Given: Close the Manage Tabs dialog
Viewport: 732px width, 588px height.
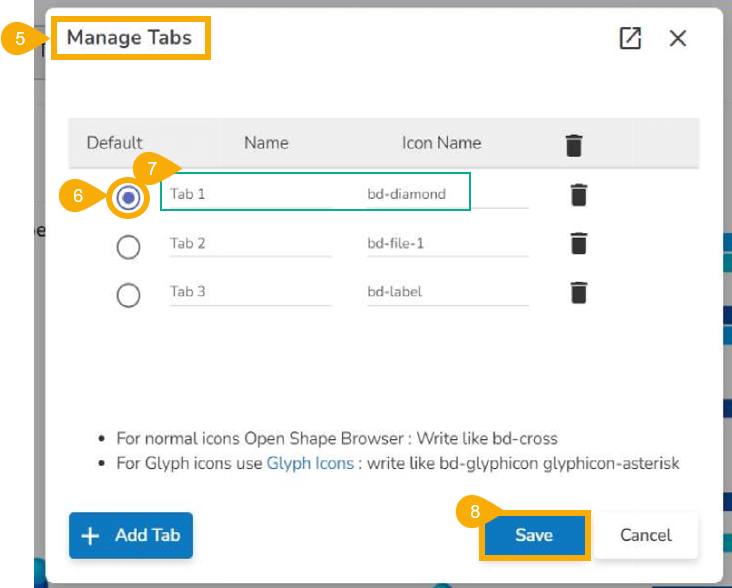Looking at the screenshot, I should click(678, 39).
